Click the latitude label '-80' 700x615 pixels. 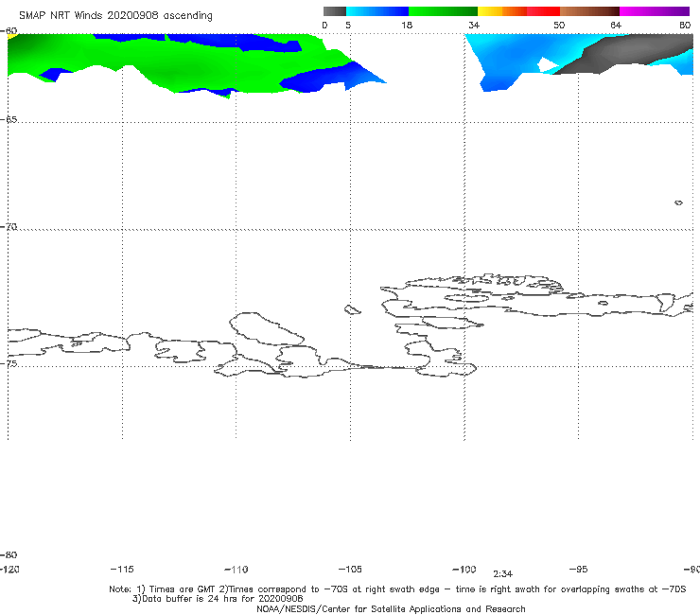[9, 555]
